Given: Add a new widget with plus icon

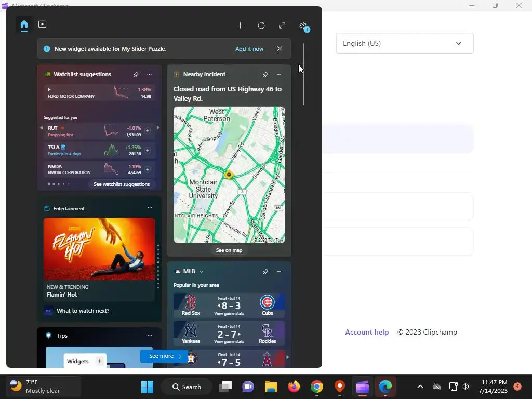Looking at the screenshot, I should [x=240, y=25].
